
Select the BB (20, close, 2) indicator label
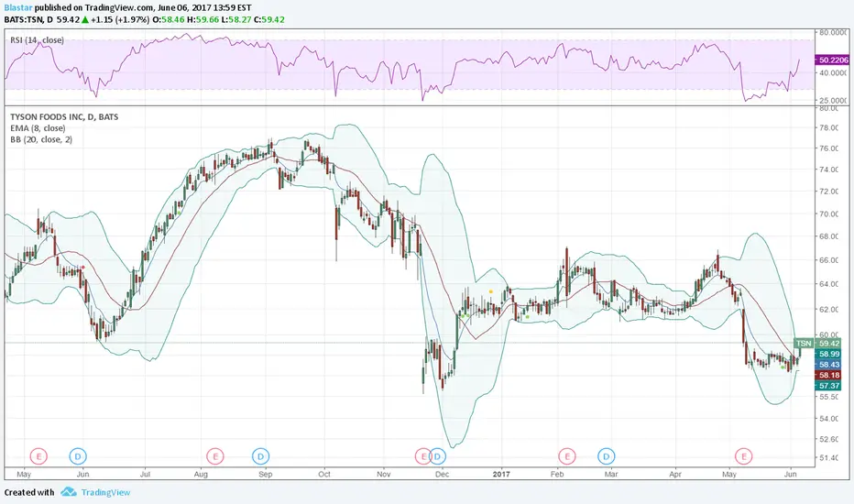pos(41,139)
